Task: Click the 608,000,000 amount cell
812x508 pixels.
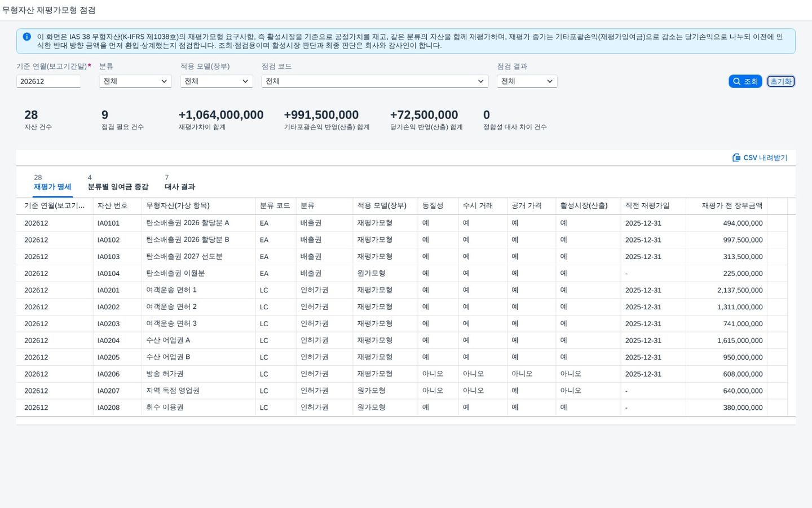Action: (x=727, y=374)
